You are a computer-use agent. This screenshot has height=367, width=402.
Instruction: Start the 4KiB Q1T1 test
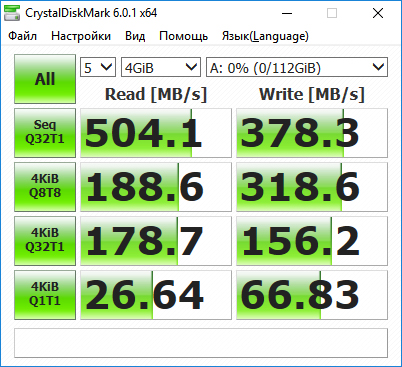tap(45, 295)
